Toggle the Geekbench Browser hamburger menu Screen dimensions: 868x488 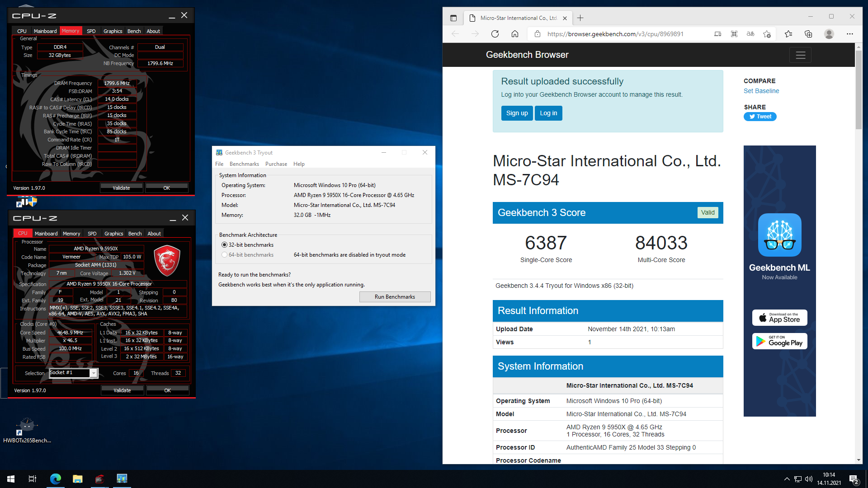pos(801,55)
